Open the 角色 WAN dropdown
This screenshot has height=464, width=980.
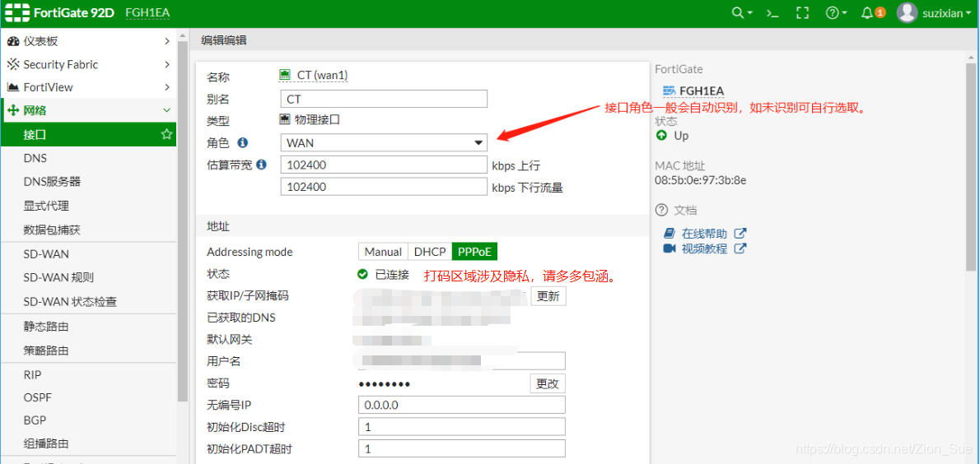(x=384, y=142)
